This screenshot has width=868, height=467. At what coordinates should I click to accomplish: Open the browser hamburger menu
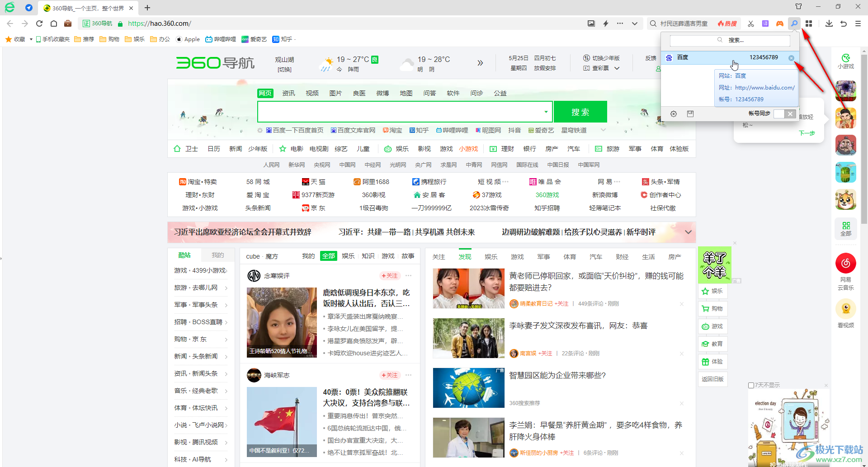pyautogui.click(x=858, y=24)
